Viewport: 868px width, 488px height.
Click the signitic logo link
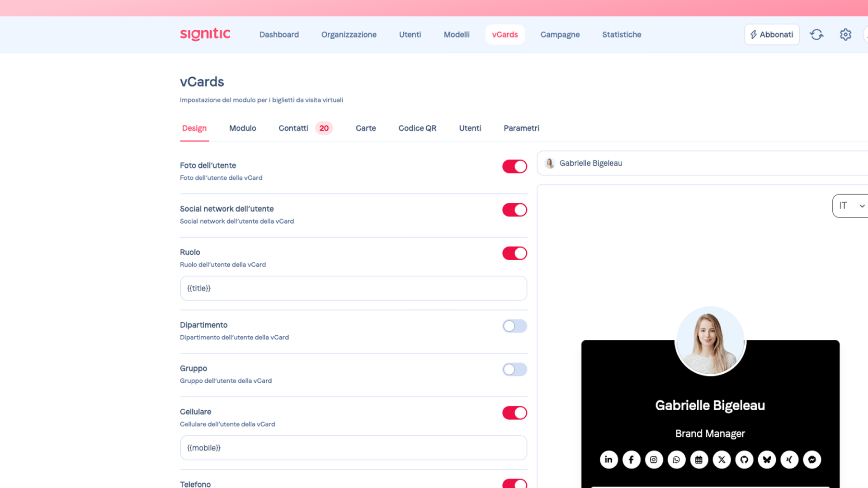pyautogui.click(x=205, y=34)
